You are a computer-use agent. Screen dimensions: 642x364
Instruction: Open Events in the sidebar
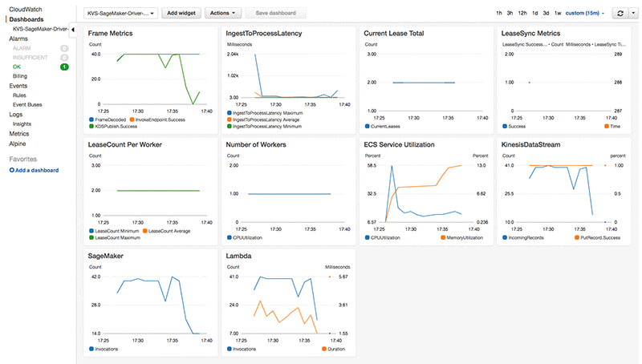pyautogui.click(x=18, y=86)
